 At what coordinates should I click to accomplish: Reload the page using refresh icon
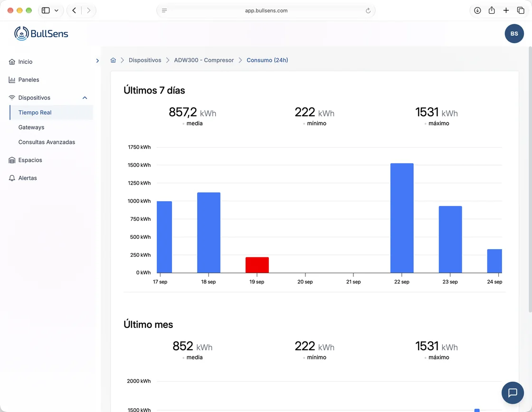point(368,10)
